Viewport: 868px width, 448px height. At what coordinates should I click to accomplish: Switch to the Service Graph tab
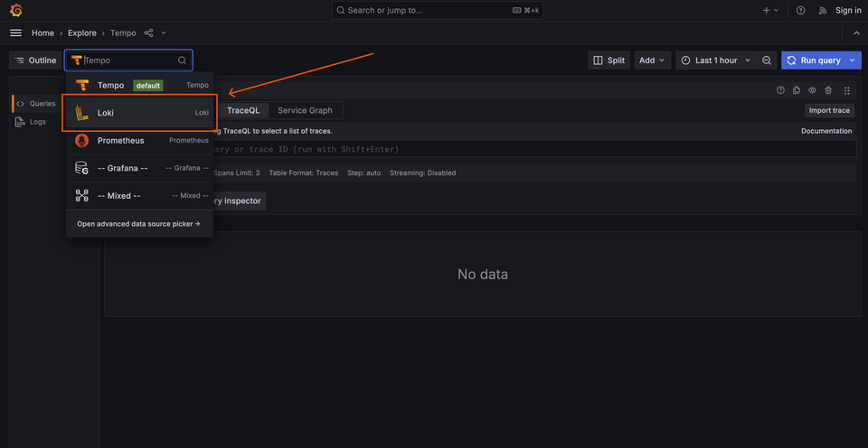(x=305, y=110)
